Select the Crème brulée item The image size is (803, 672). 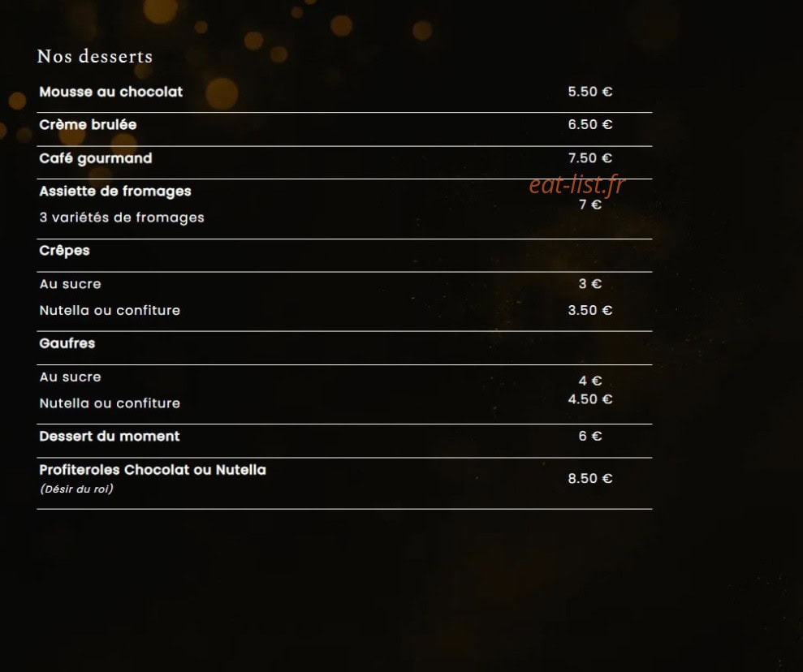point(88,124)
